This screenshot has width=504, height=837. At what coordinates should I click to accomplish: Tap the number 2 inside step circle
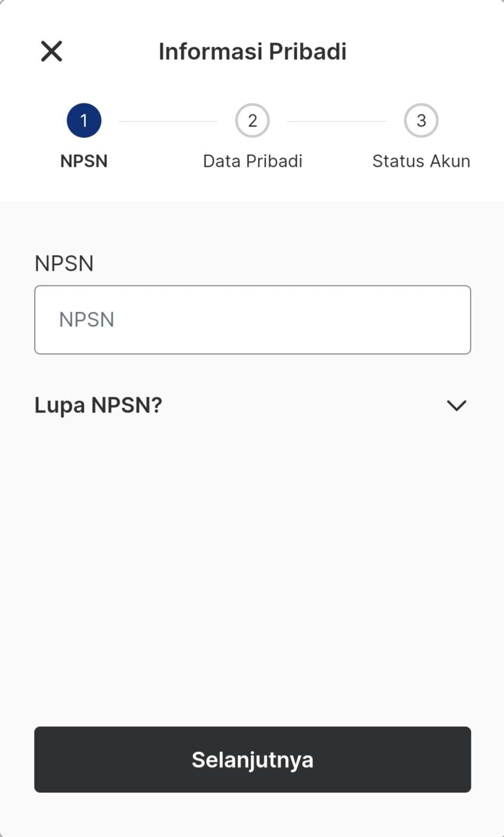[252, 121]
